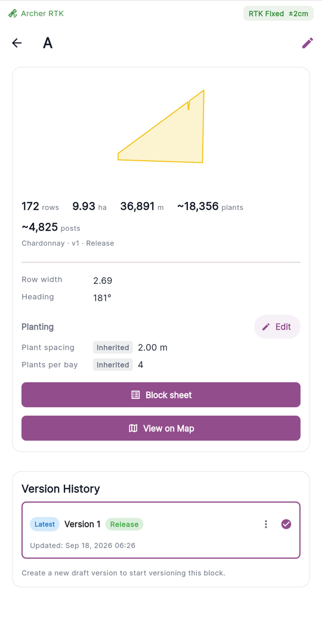322x644 pixels.
Task: Click the Inherited tag for Plant spacing
Action: point(113,348)
